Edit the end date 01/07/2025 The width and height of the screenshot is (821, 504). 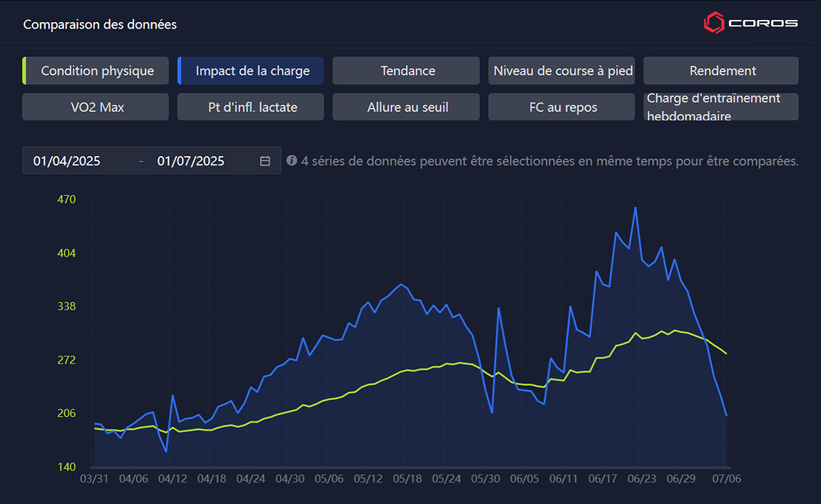[190, 161]
